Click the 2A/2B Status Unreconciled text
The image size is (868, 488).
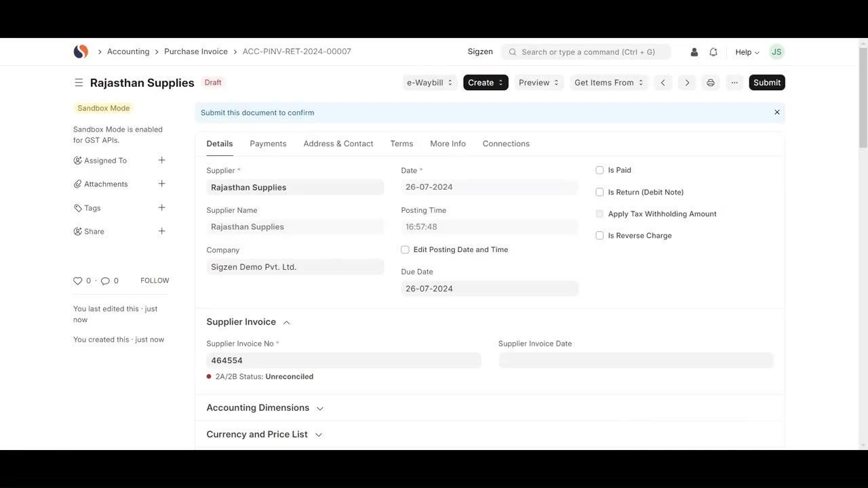click(264, 377)
